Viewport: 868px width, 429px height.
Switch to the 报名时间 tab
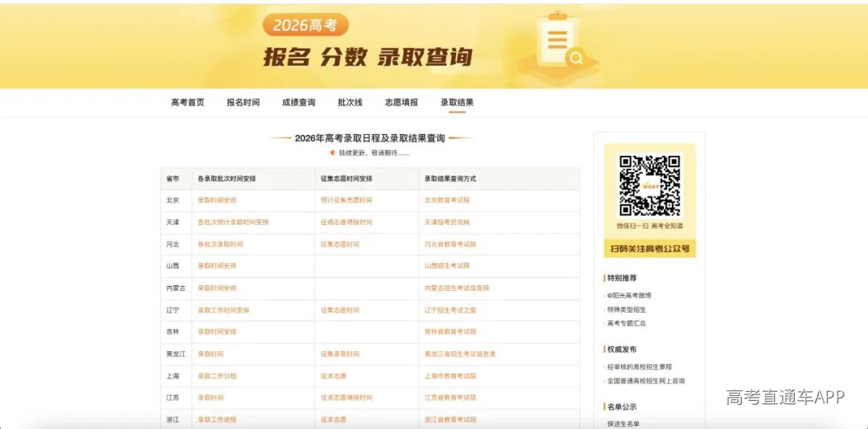tap(243, 102)
